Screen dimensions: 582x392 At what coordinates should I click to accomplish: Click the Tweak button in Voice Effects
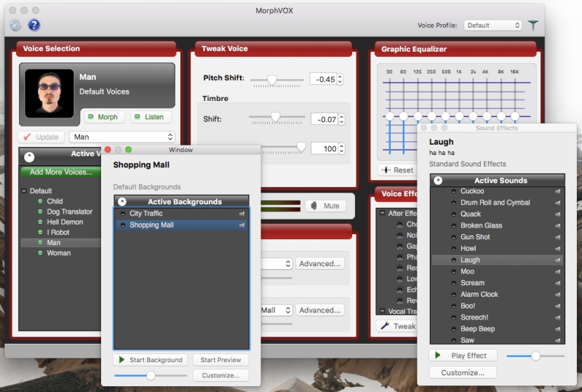tap(397, 326)
